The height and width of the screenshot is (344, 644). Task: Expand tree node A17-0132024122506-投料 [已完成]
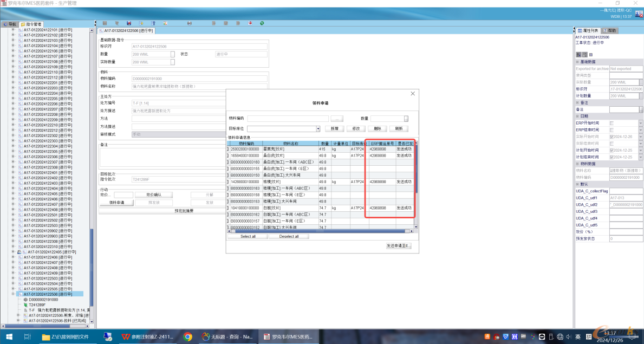[18, 321]
